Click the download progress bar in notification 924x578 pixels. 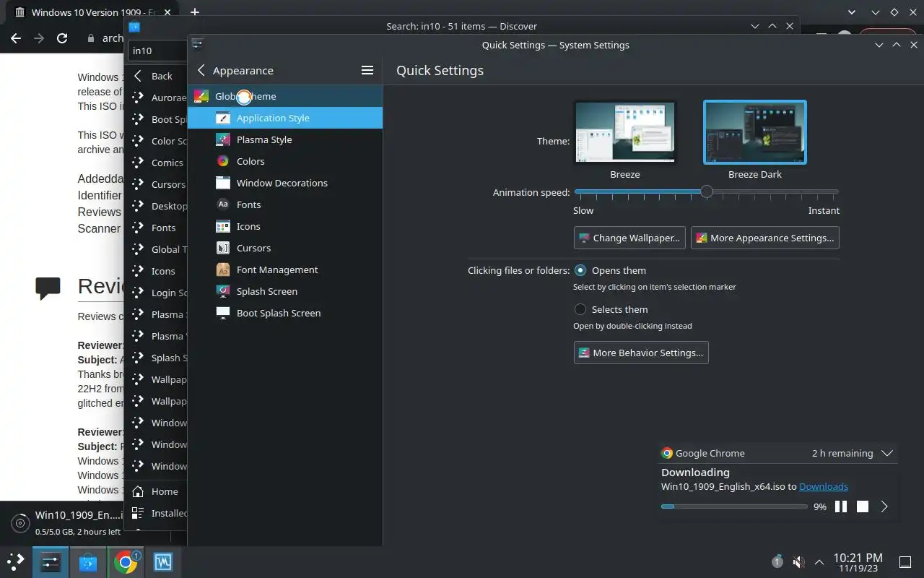point(734,506)
